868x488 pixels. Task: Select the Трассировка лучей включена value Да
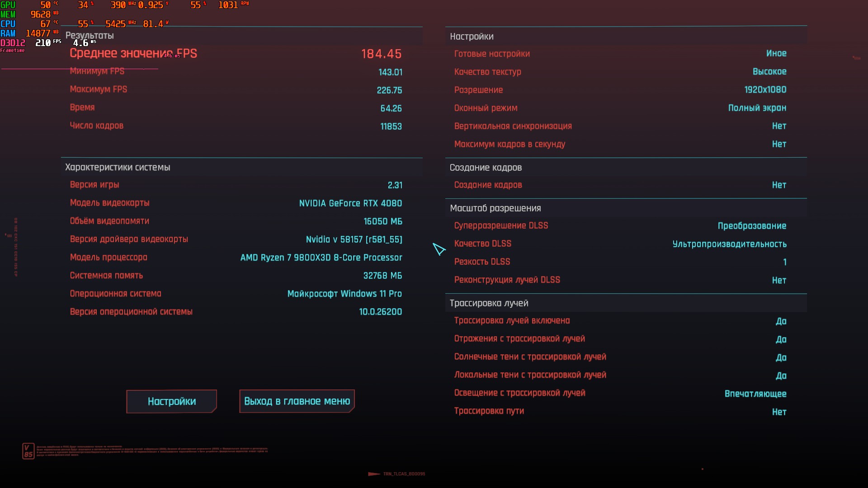(x=781, y=321)
